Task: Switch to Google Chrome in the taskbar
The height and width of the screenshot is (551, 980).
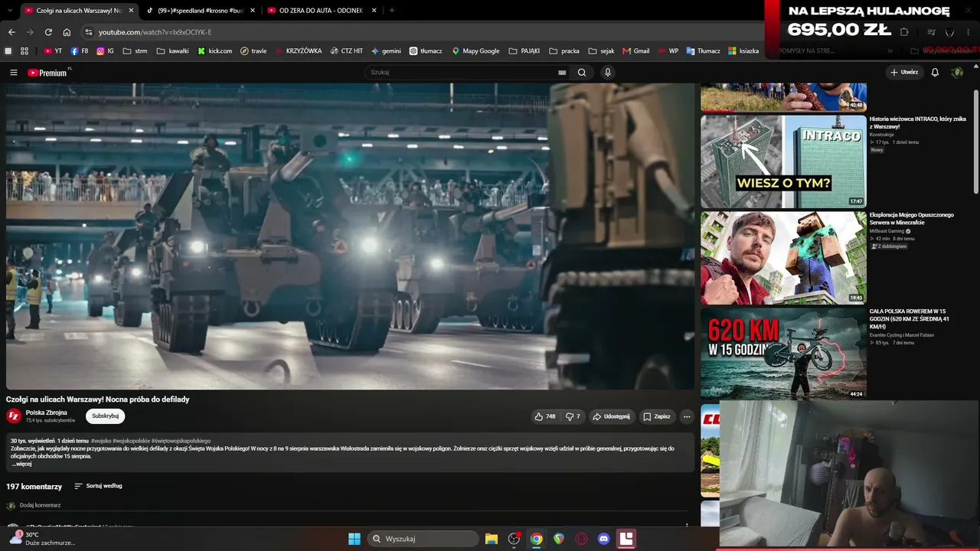Action: click(537, 539)
